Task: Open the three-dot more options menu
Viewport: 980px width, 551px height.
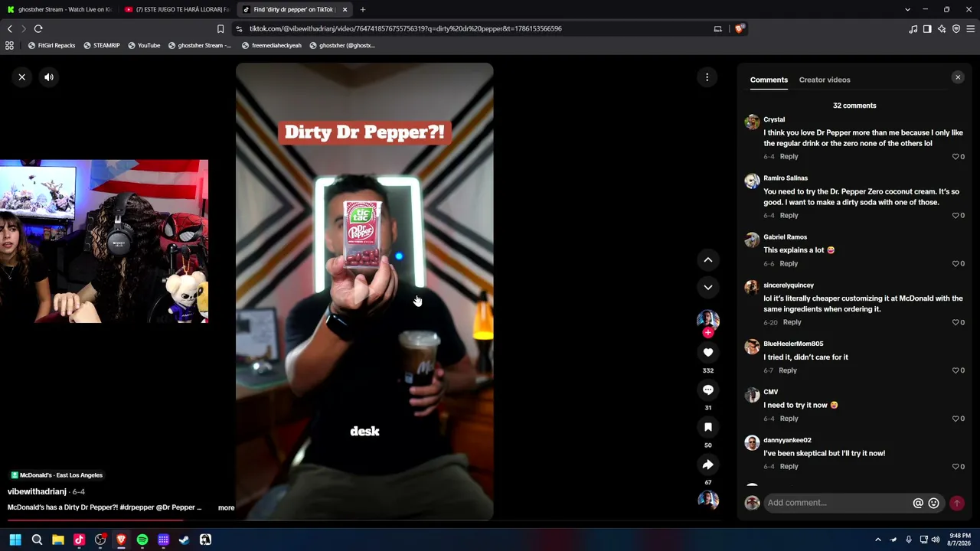Action: 707,77
